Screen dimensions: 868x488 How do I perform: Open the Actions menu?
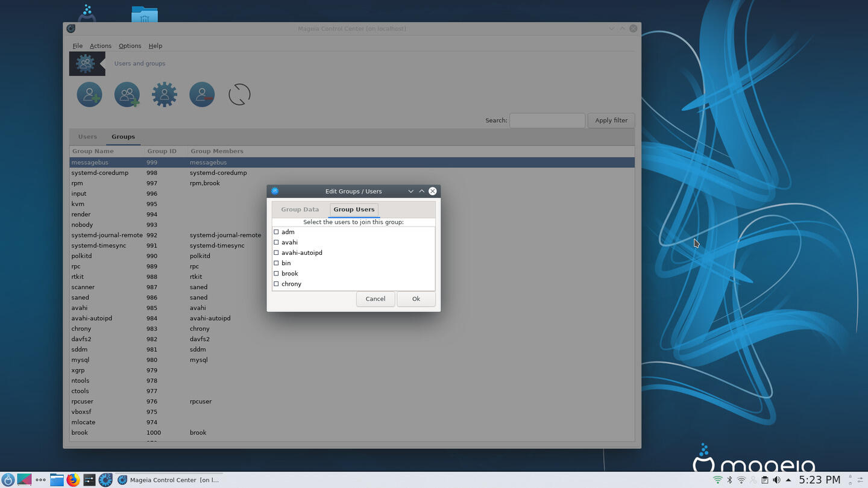pos(101,46)
